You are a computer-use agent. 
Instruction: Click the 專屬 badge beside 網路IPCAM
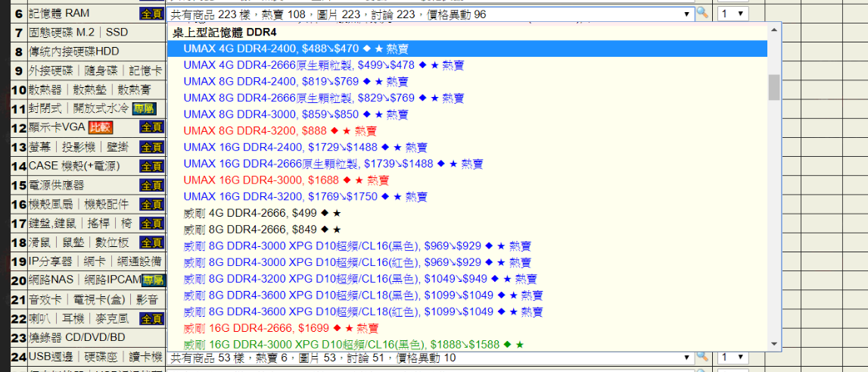click(153, 280)
